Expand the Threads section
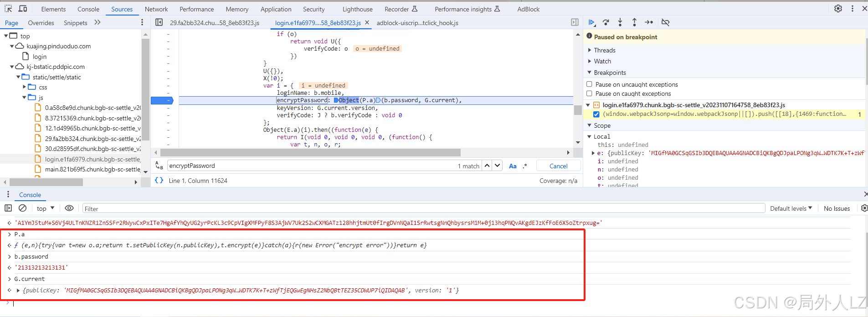This screenshot has height=317, width=868. click(x=590, y=50)
